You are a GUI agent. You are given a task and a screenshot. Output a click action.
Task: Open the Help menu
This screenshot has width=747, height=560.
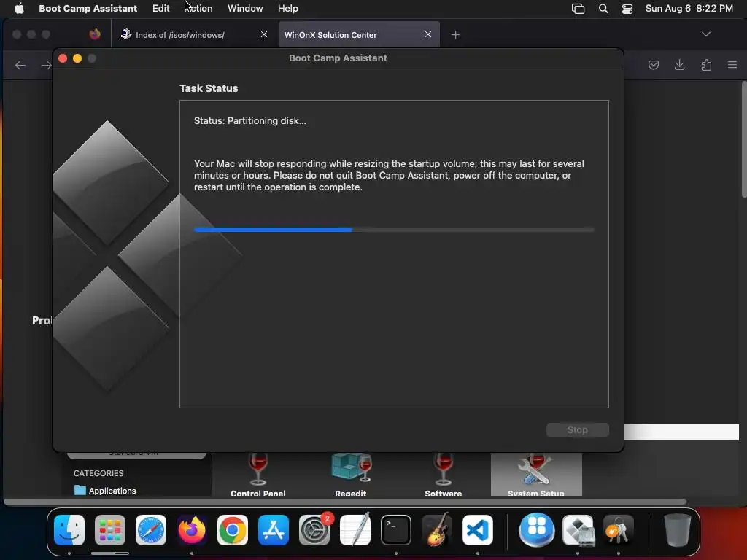coord(287,8)
